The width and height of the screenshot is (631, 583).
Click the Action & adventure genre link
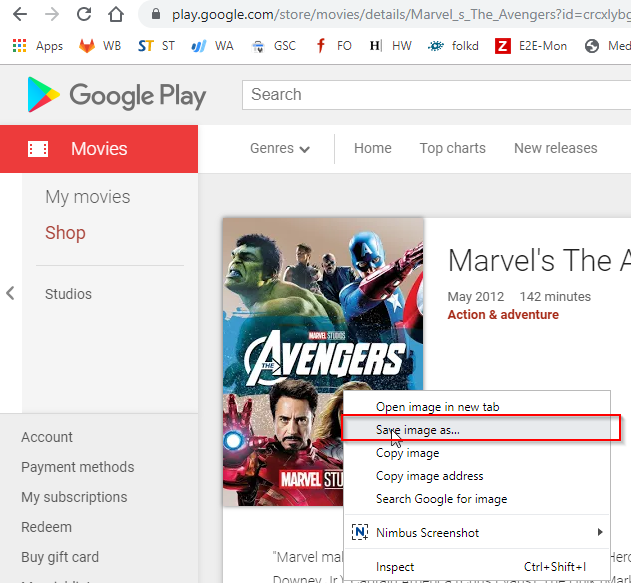point(503,315)
